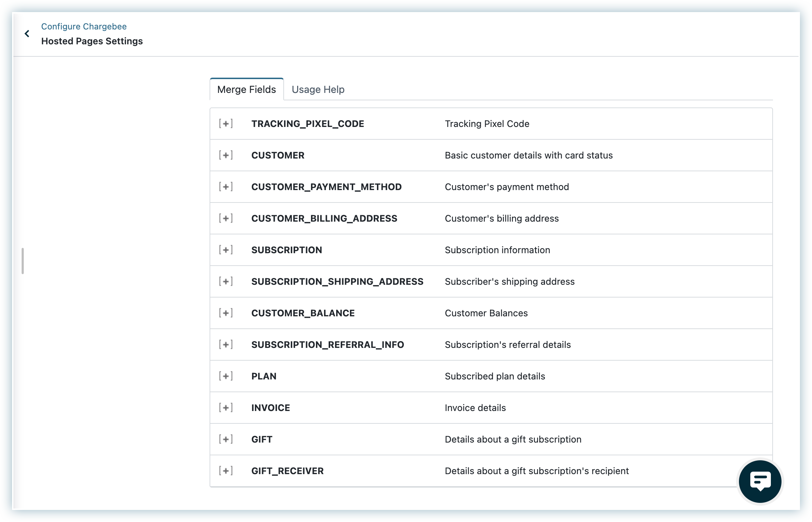The image size is (812, 522).
Task: Click "Customer's billing address" description
Action: [x=502, y=218]
